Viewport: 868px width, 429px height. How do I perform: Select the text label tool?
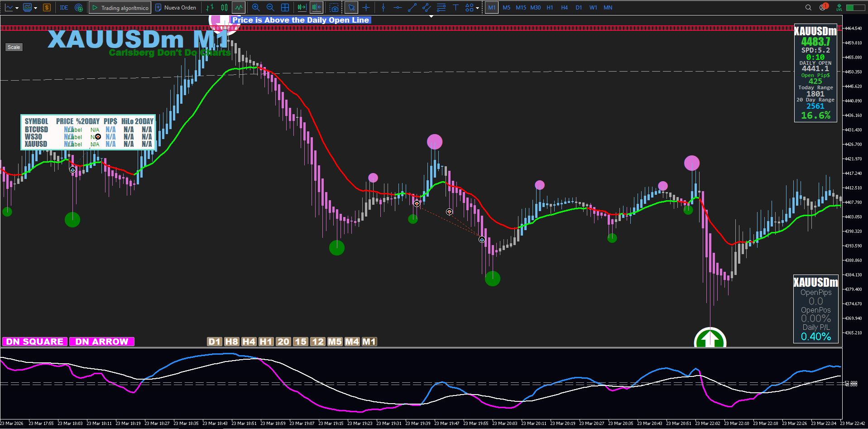456,8
